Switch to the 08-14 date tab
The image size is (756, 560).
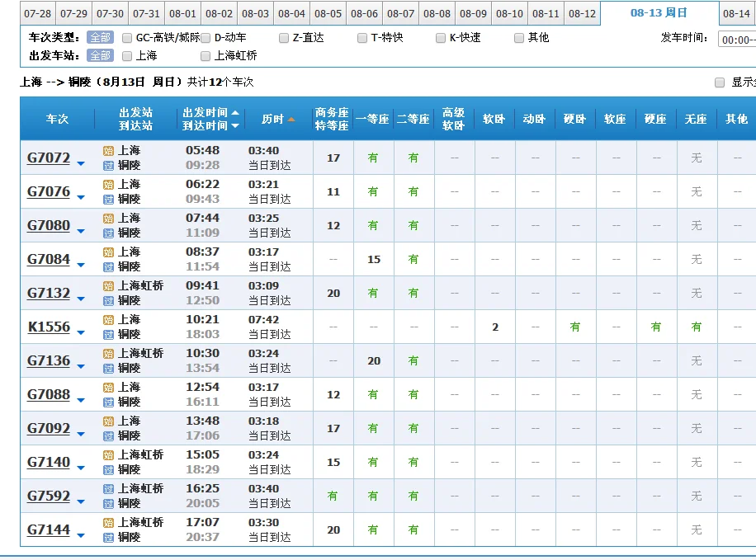[x=736, y=13]
